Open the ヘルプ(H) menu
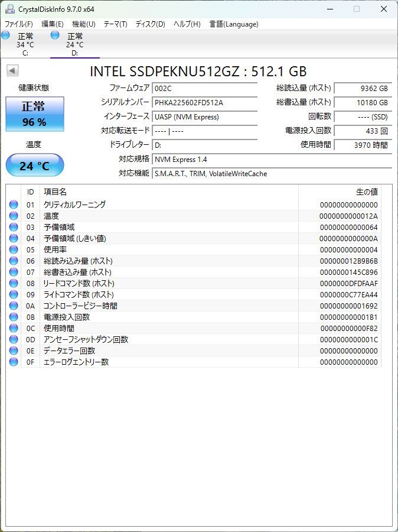The height and width of the screenshot is (532, 398). click(x=187, y=24)
